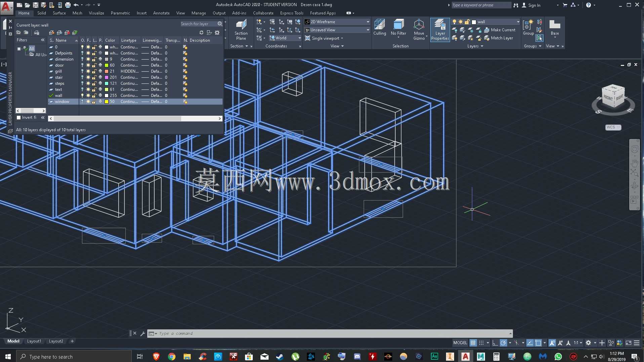This screenshot has width=644, height=362.
Task: Toggle layer override background highlight icon
Action: tap(209, 33)
